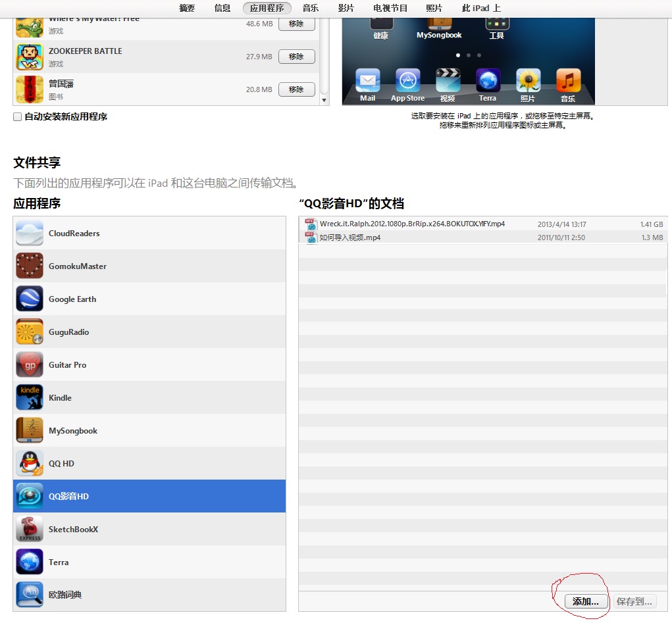This screenshot has width=672, height=623.
Task: Click the 27.9 MB size label
Action: point(259,57)
